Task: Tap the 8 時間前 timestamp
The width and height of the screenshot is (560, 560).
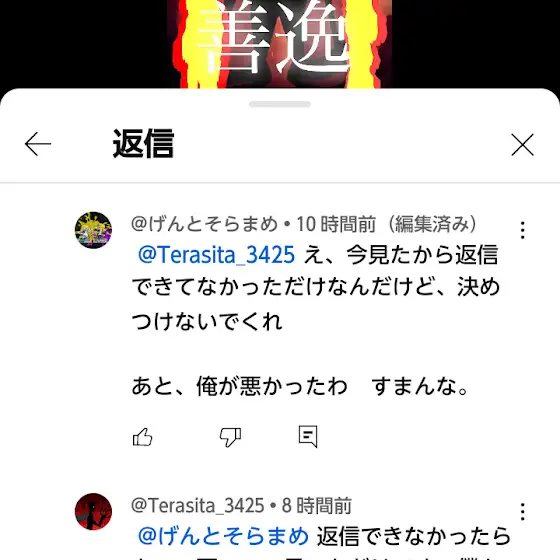Action: [316, 505]
